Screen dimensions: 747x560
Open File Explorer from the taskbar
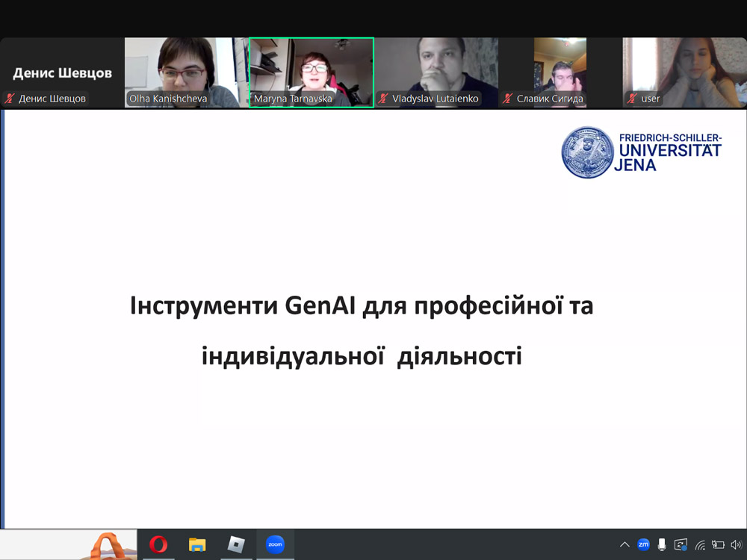(x=197, y=544)
